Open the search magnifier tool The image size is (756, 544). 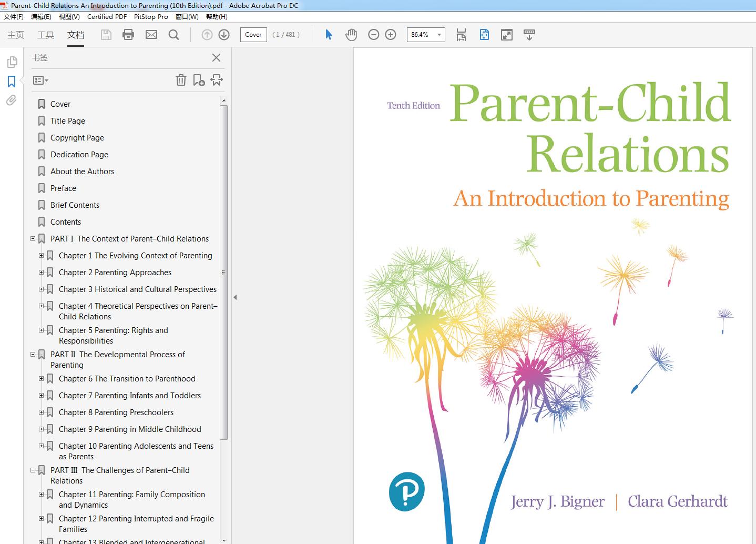(173, 35)
